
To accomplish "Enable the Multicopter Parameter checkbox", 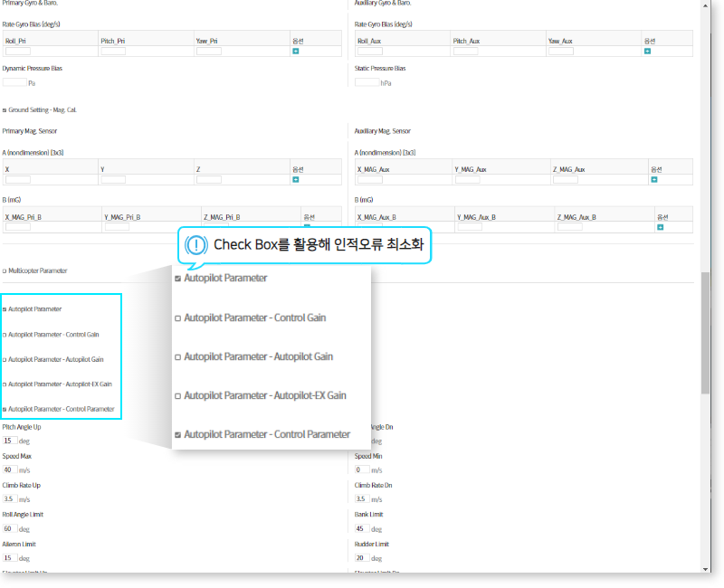I will (x=5, y=270).
